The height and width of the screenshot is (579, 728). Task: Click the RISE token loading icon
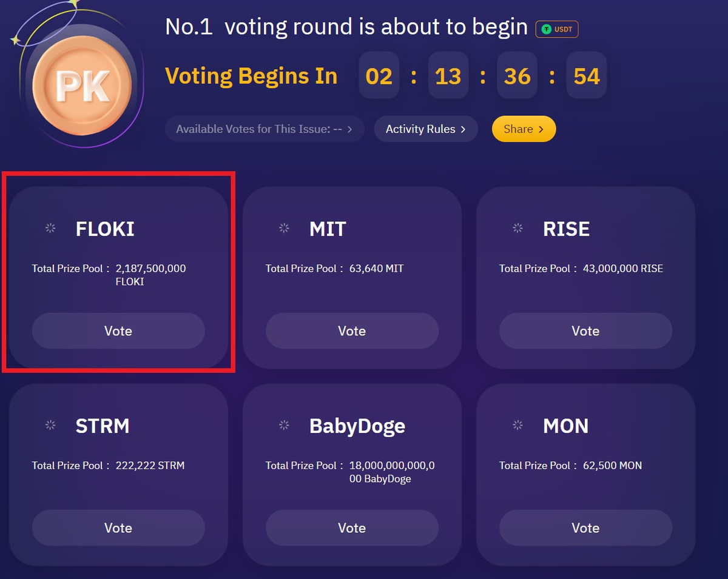tap(517, 229)
